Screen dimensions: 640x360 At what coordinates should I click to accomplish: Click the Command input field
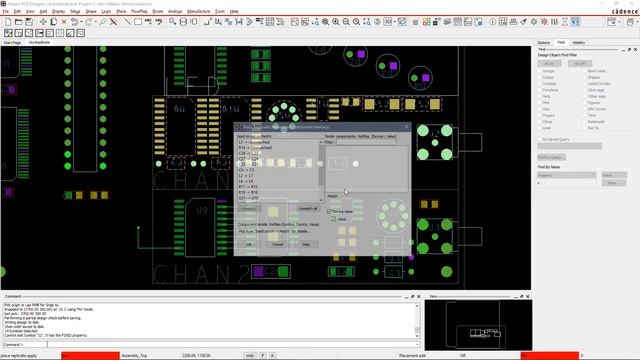(x=233, y=345)
